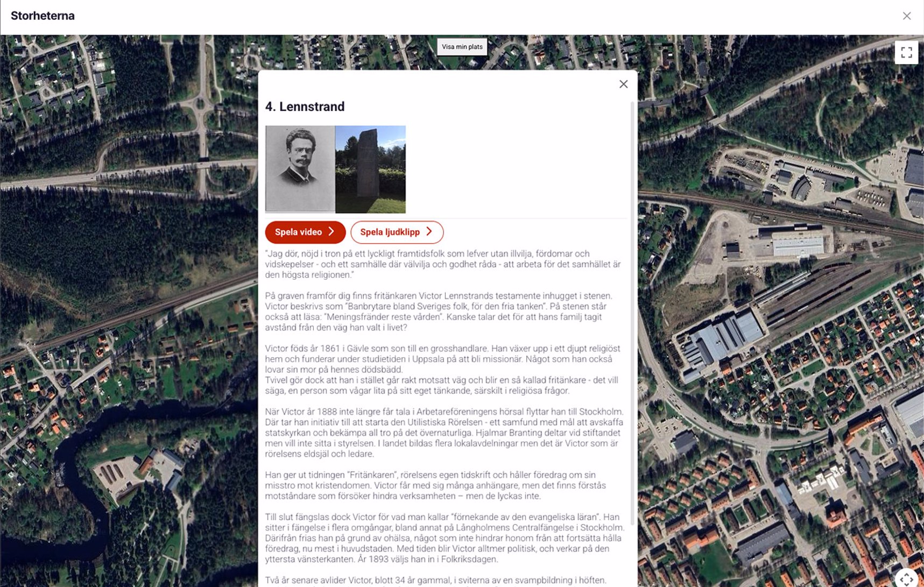Screen dimensions: 924x587
Task: Close the Lennstrand info popup
Action: point(623,84)
